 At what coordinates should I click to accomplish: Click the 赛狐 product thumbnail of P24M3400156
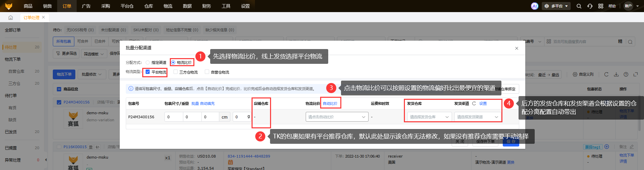73,119
